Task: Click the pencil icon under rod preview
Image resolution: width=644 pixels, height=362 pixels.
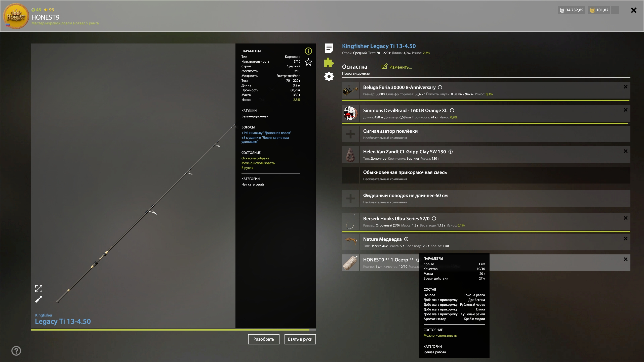Action: click(x=38, y=299)
